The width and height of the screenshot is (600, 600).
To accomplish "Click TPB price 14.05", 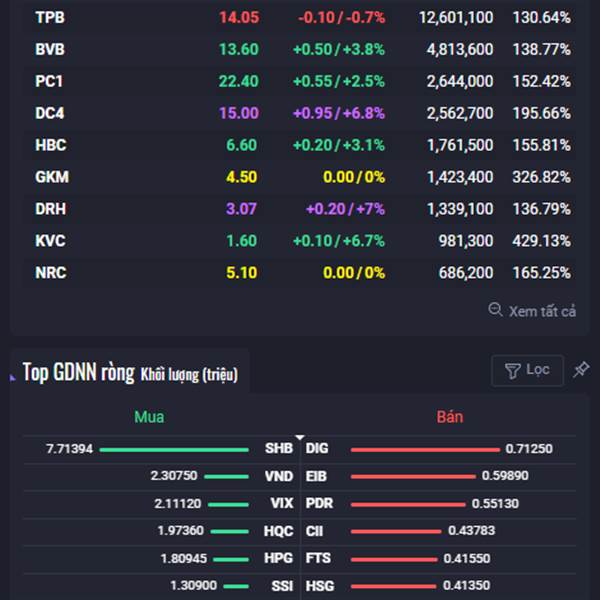I will tap(239, 18).
